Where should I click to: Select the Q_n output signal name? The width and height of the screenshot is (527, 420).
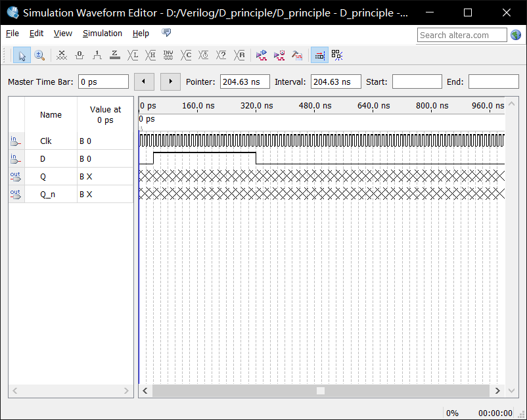47,195
